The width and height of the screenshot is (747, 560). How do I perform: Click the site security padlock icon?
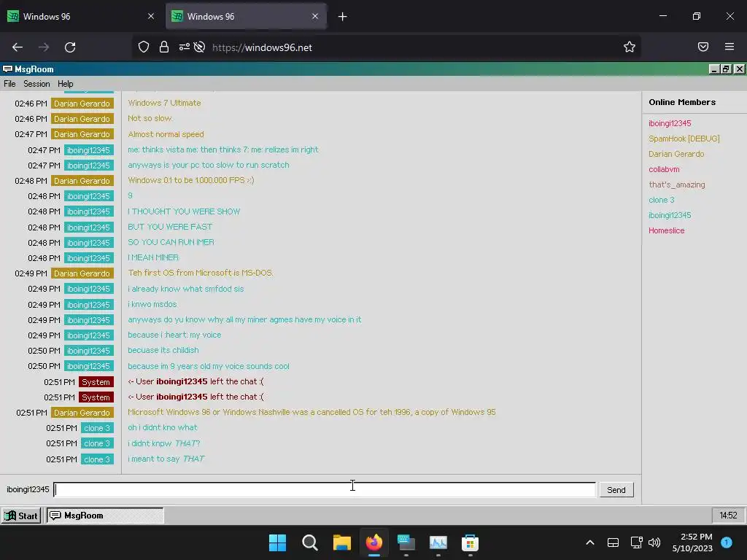[x=164, y=47]
